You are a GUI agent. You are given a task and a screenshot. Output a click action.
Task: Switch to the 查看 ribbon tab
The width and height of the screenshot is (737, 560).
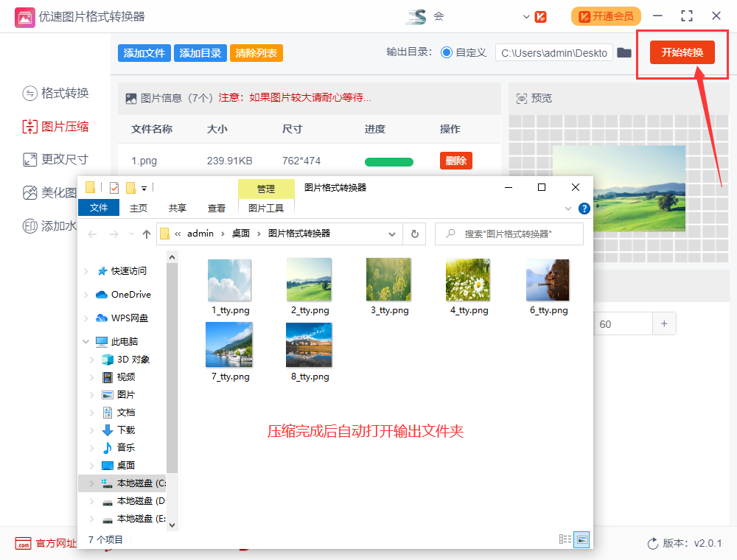point(216,208)
